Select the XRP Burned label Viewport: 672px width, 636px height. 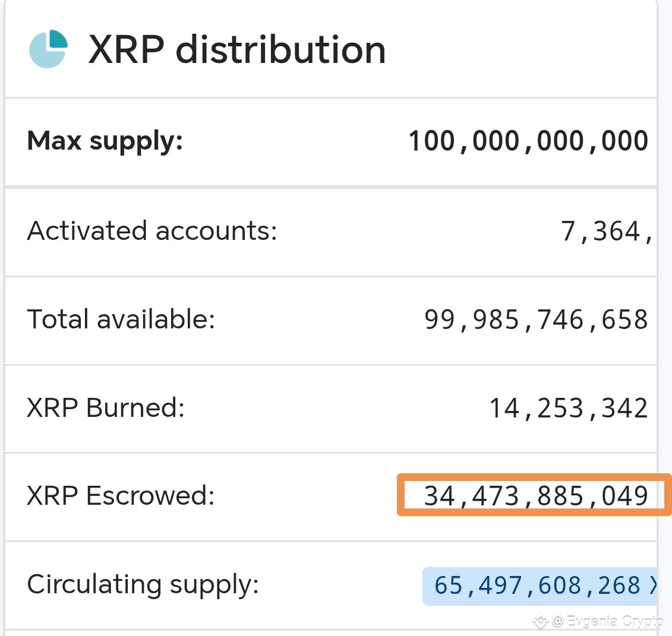coord(106,408)
